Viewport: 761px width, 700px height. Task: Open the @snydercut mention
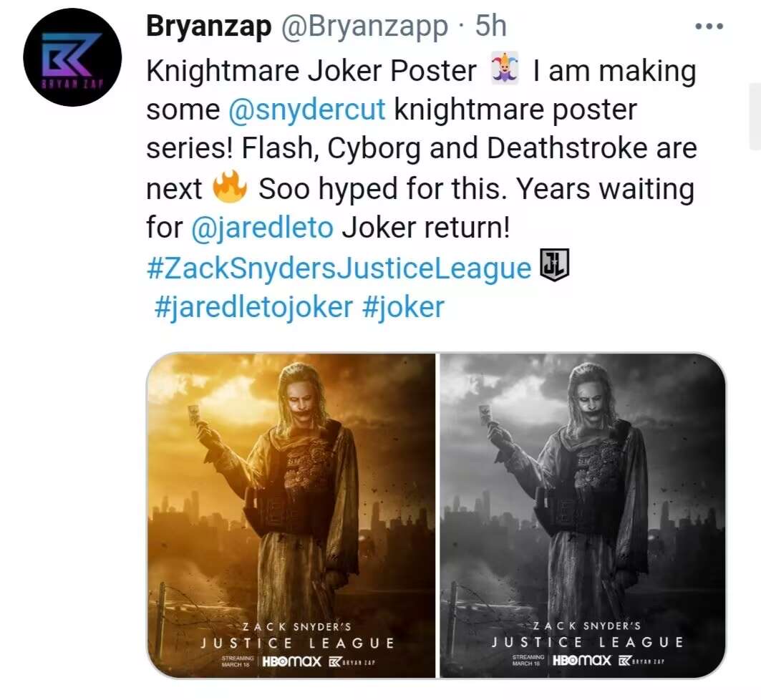307,110
